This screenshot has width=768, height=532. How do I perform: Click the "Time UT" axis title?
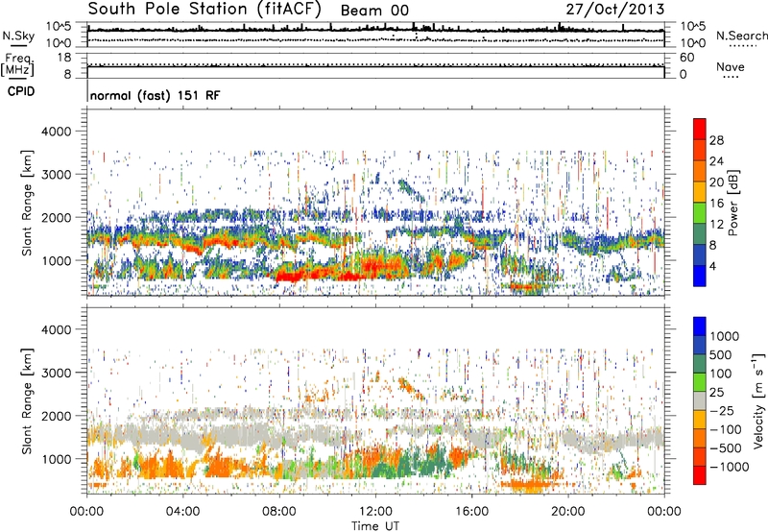[375, 526]
